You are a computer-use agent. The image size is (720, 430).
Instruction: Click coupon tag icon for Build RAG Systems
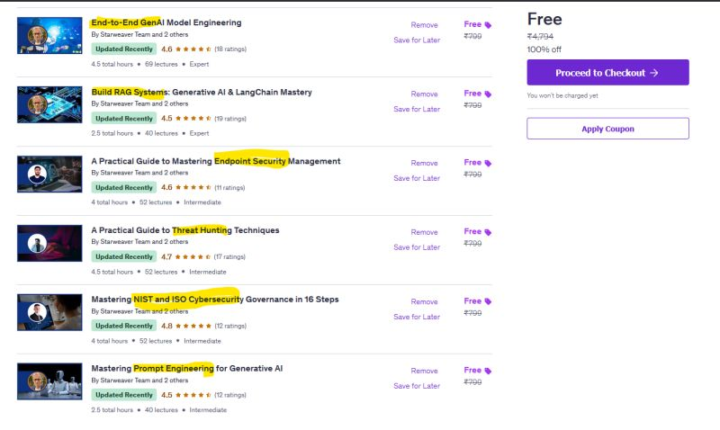click(488, 94)
